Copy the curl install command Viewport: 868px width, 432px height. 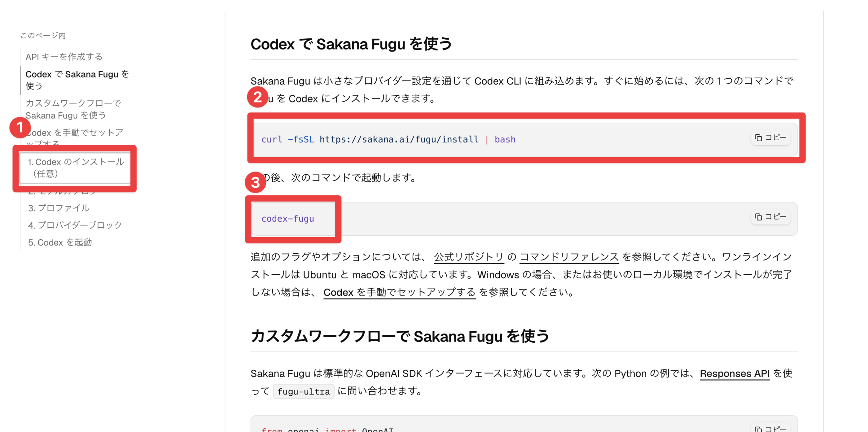pyautogui.click(x=770, y=138)
